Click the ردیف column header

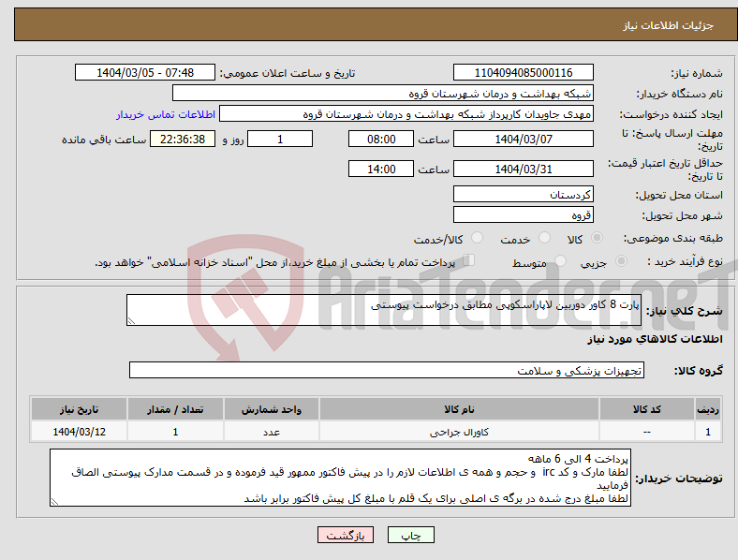coord(708,409)
